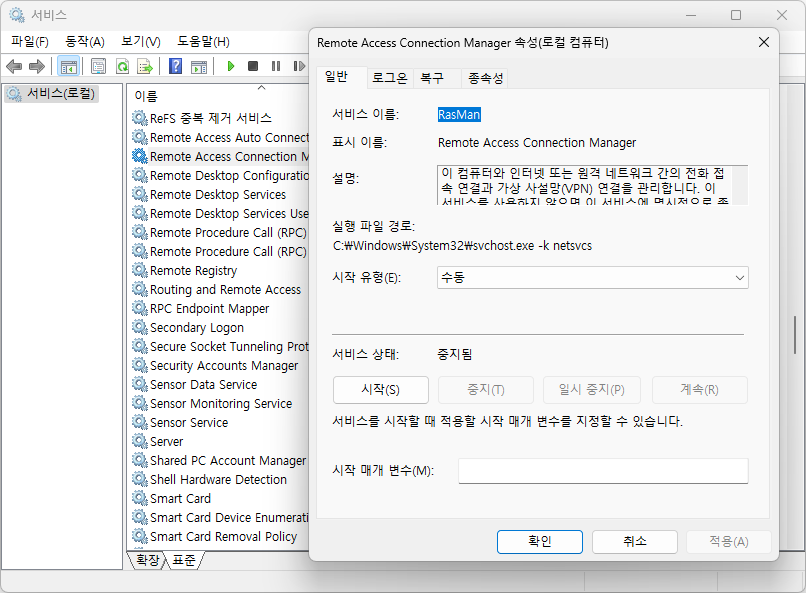Open the 시작 유형 dropdown
The width and height of the screenshot is (806, 593).
[x=593, y=277]
